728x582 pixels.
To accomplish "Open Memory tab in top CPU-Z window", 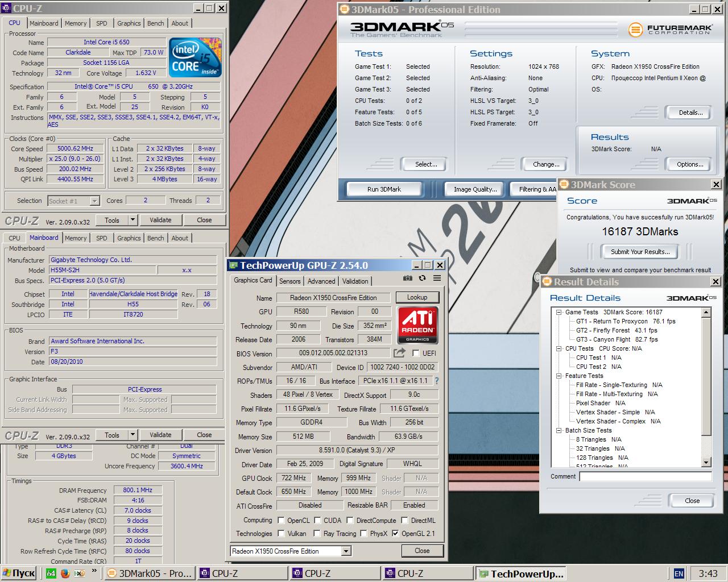I will pos(76,23).
